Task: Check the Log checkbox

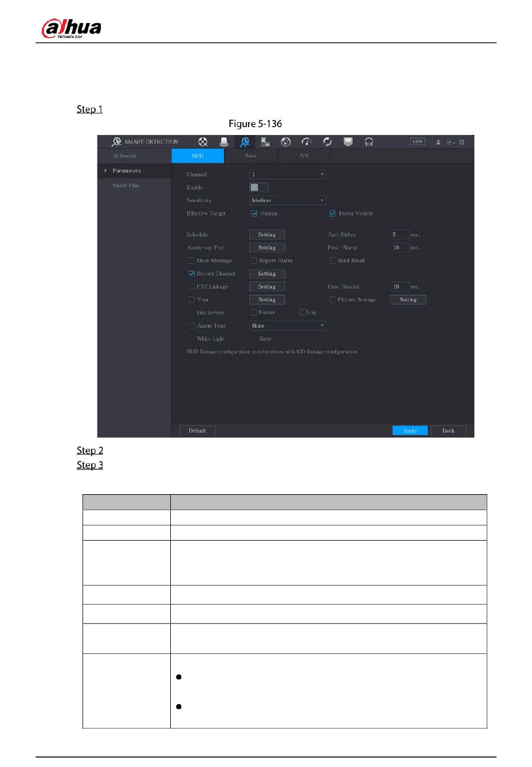Action: coord(303,313)
